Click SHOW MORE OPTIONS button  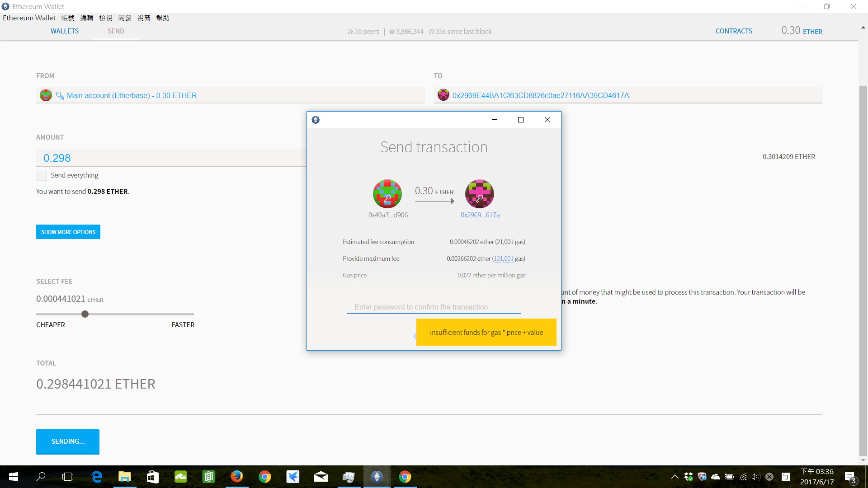[68, 232]
